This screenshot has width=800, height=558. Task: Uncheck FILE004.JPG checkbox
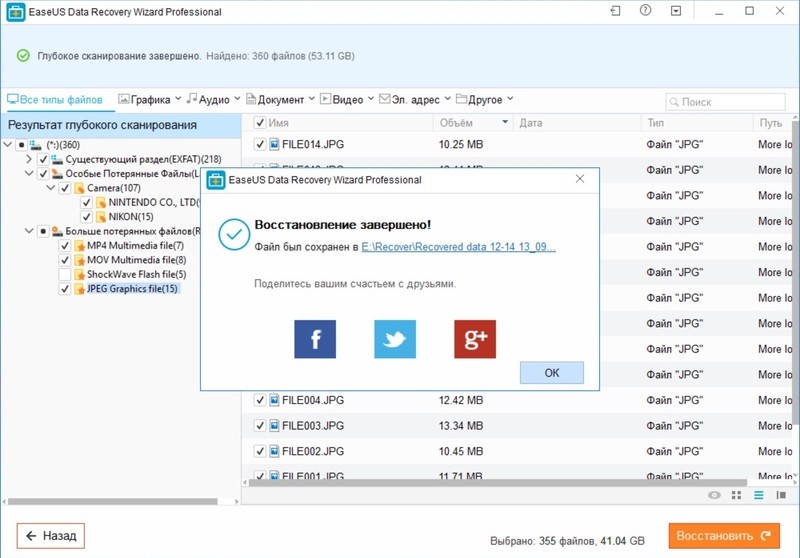point(260,400)
